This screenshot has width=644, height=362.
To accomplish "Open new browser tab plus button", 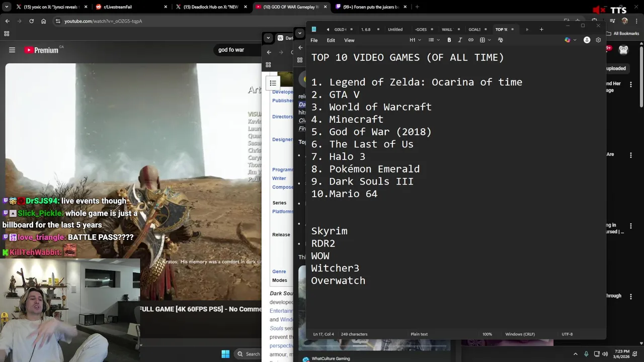I will coord(417,7).
